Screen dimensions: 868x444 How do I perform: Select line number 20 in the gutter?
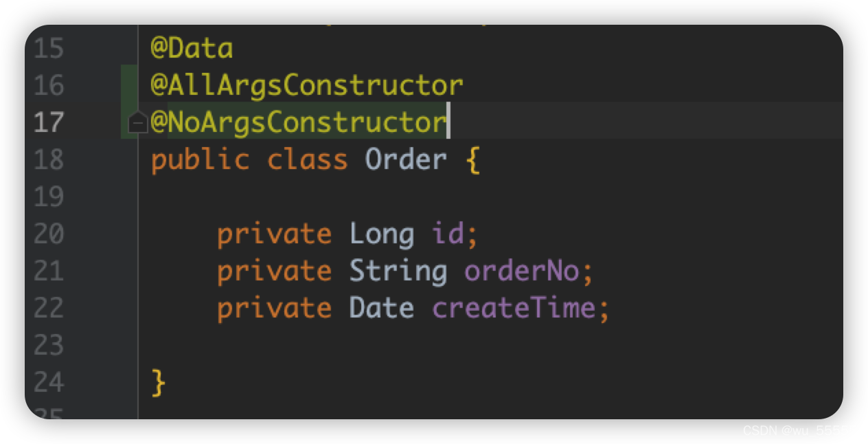[x=47, y=234]
